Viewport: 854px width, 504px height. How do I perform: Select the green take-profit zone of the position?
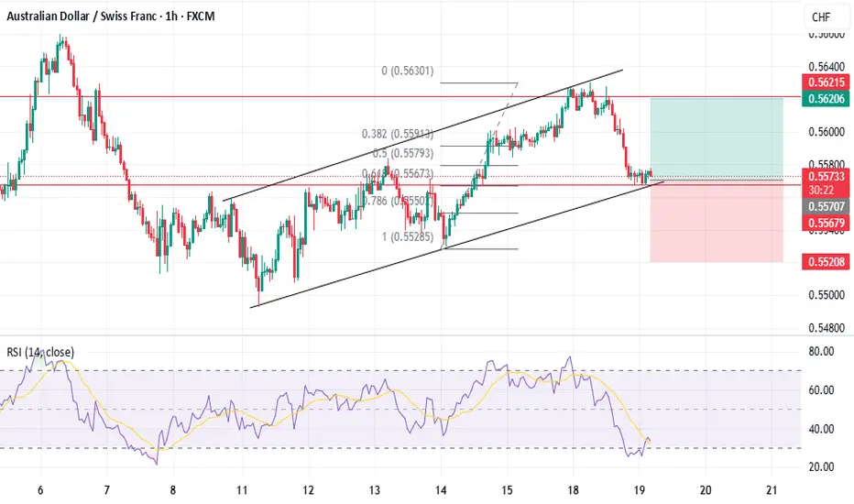[717, 138]
